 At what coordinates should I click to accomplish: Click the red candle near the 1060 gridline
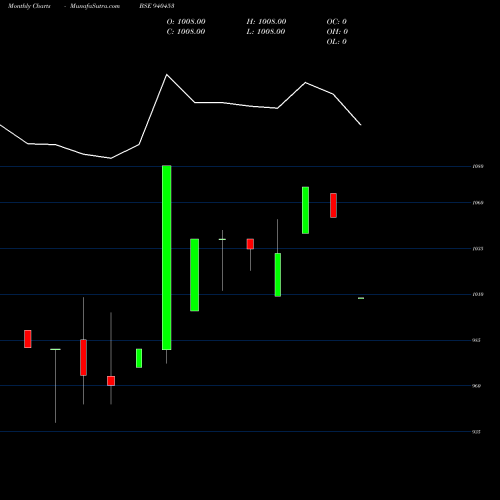click(x=333, y=205)
